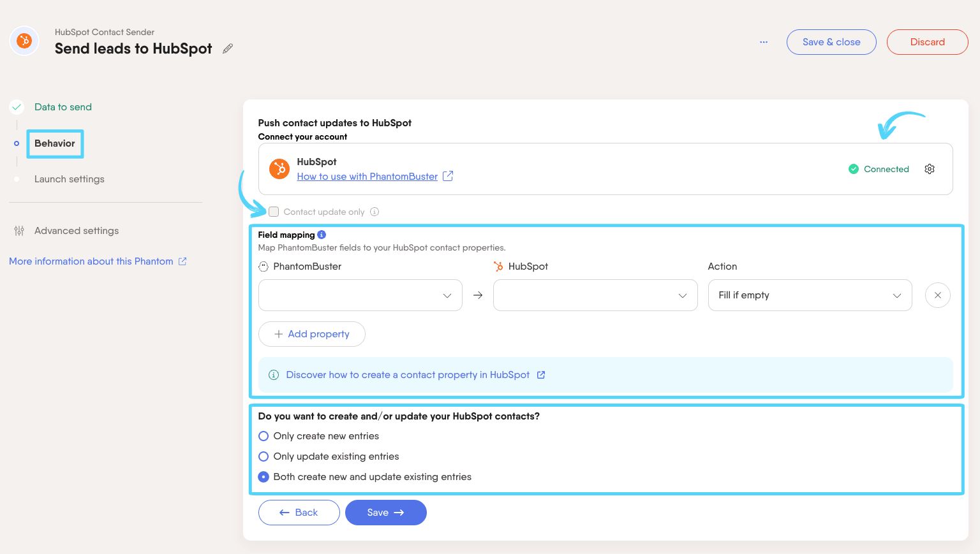Open the PhantomBuster field dropdown
The height and width of the screenshot is (554, 980).
360,295
